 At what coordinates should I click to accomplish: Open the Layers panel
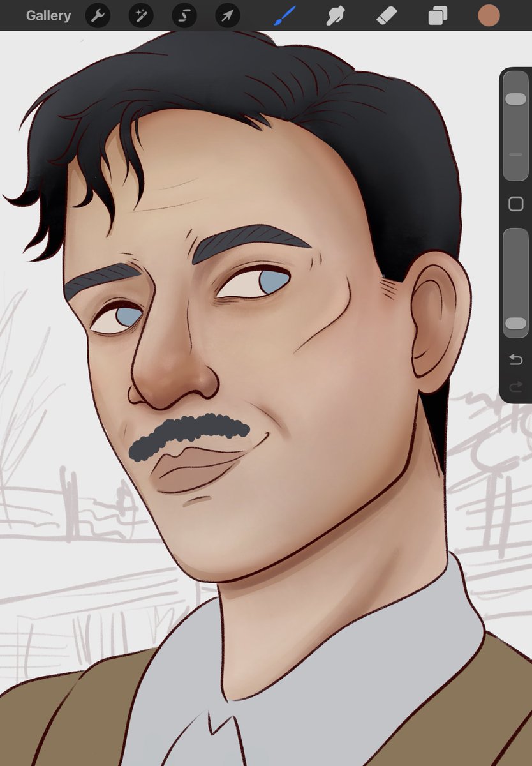[x=438, y=16]
